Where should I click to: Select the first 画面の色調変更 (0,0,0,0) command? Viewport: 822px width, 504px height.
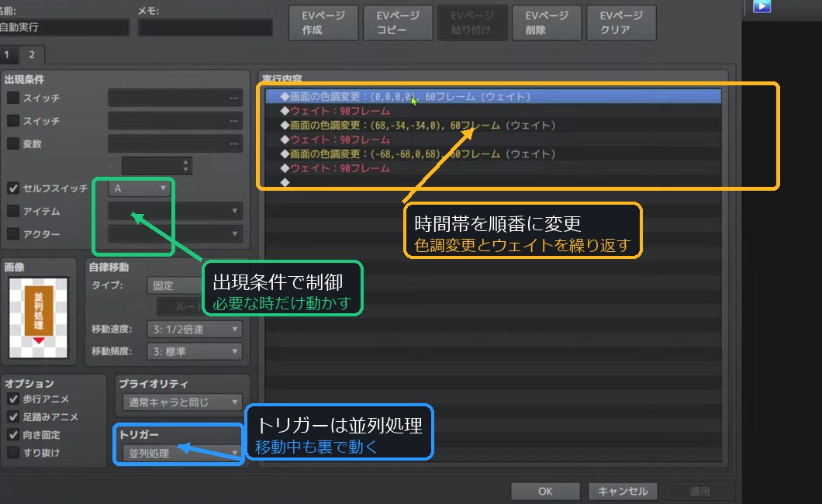point(492,96)
